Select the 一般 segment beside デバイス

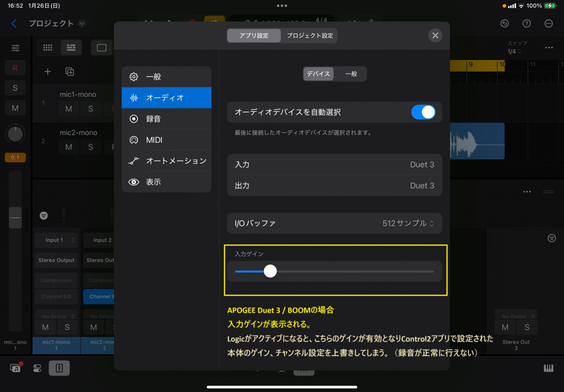(x=350, y=74)
